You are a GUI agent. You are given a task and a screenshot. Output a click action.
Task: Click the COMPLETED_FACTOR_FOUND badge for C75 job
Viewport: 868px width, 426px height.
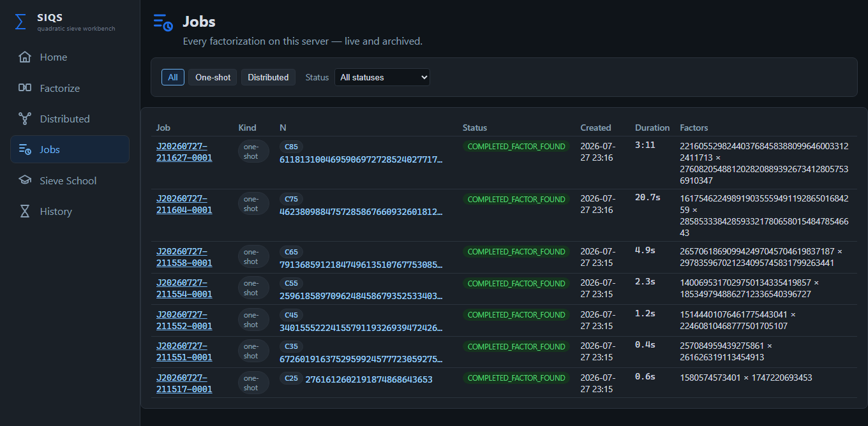[516, 199]
